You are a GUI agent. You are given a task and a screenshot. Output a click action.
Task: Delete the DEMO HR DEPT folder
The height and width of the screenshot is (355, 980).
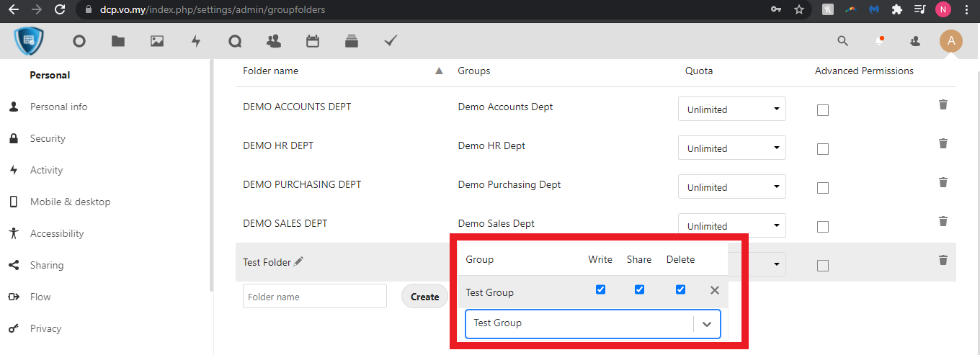pyautogui.click(x=943, y=143)
